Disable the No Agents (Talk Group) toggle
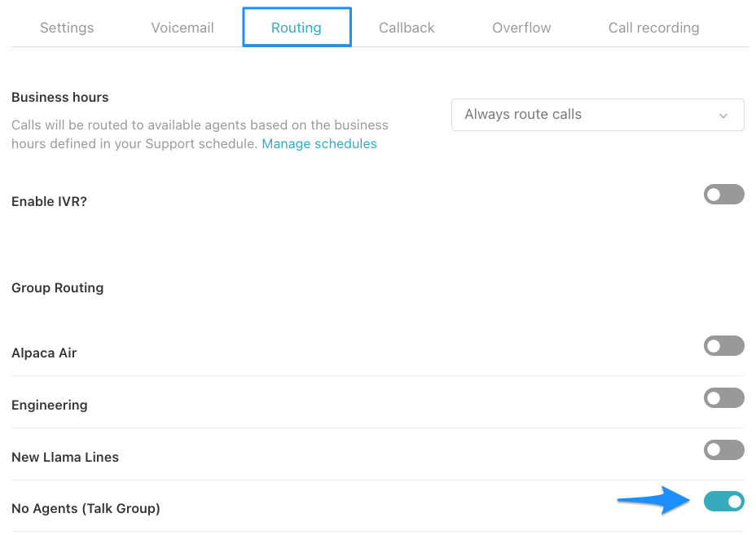The image size is (756, 535). pyautogui.click(x=723, y=502)
